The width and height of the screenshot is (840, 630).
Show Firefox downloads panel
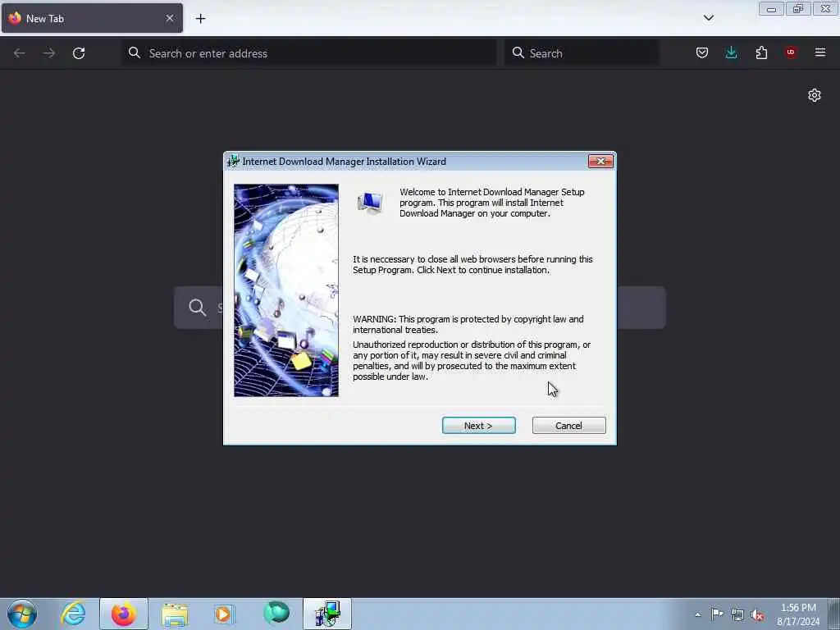point(731,52)
